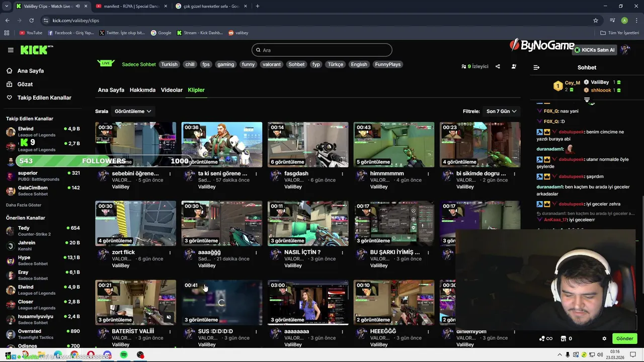644x362 pixels.
Task: Go back in browser history
Action: (7, 21)
